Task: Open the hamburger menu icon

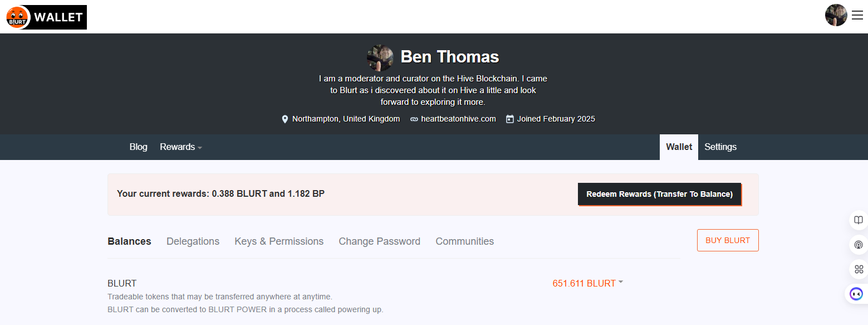Action: (857, 16)
